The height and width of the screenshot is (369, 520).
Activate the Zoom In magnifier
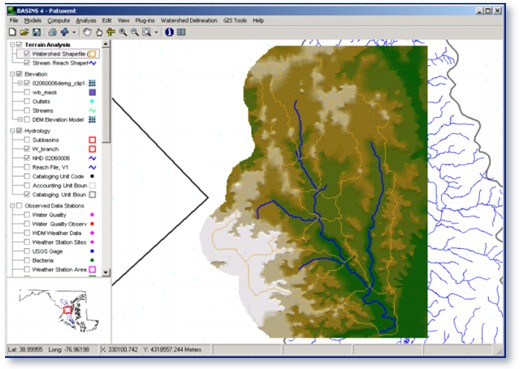(123, 32)
